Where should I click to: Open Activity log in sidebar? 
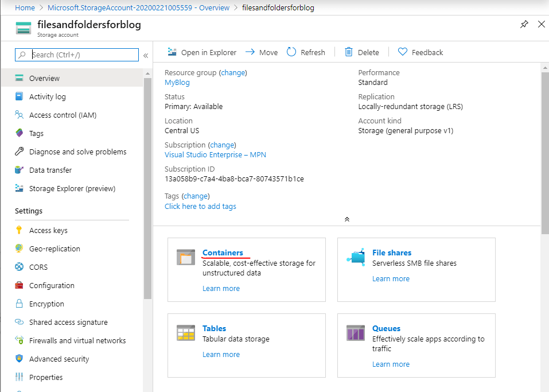coord(47,97)
